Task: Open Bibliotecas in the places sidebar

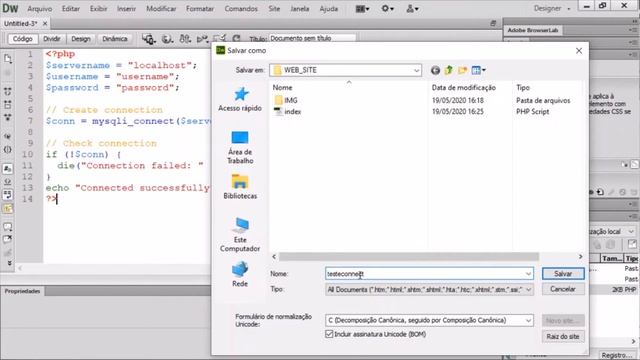Action: pos(240,187)
